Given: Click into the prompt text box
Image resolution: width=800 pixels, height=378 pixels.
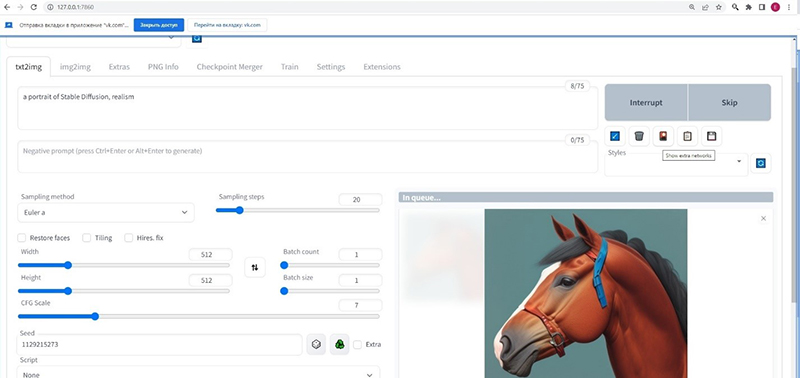Looking at the screenshot, I should pos(308,108).
